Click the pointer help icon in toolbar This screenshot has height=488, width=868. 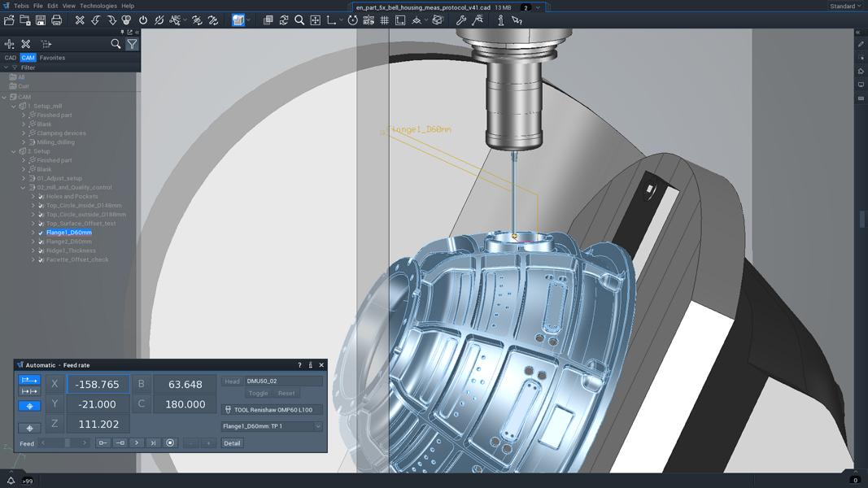pyautogui.click(x=517, y=20)
